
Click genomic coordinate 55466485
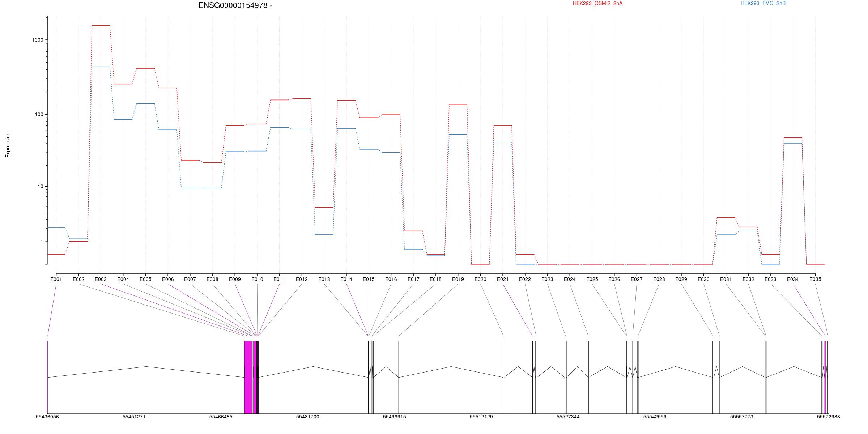[x=221, y=417]
